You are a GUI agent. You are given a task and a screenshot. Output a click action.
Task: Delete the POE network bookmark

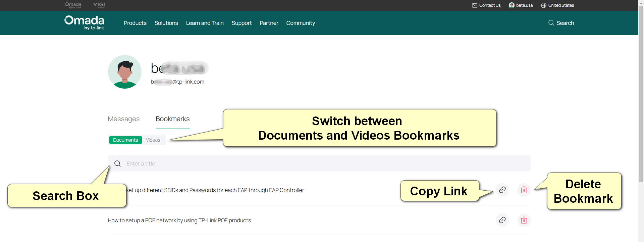[x=524, y=220]
